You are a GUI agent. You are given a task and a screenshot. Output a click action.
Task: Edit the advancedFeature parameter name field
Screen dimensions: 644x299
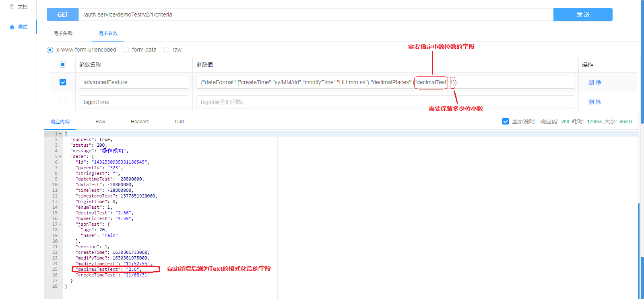pyautogui.click(x=134, y=82)
